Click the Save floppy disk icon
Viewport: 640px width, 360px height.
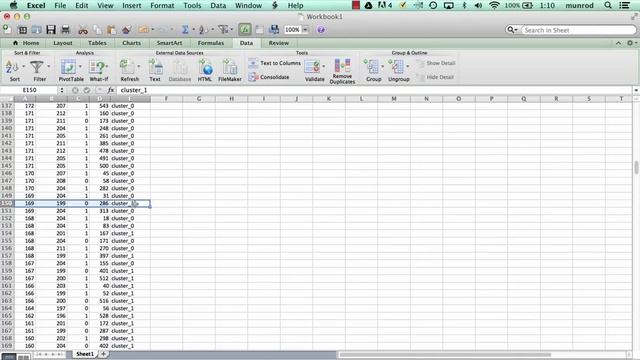click(51, 29)
